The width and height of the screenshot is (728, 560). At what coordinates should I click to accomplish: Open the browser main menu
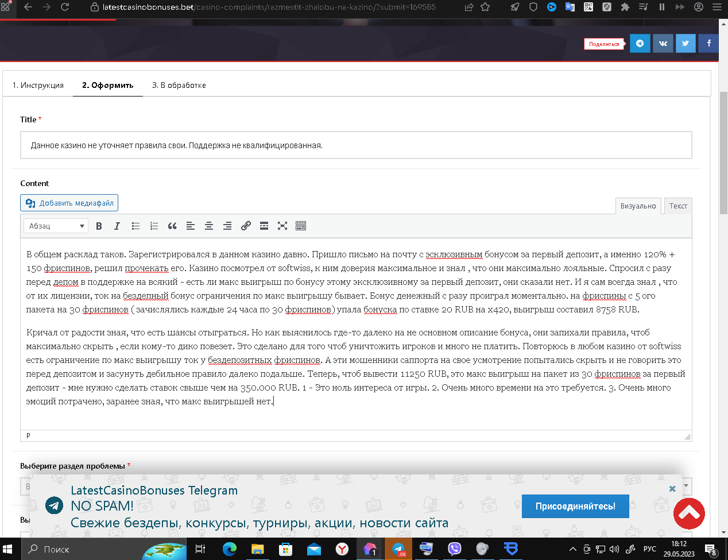pos(717,7)
